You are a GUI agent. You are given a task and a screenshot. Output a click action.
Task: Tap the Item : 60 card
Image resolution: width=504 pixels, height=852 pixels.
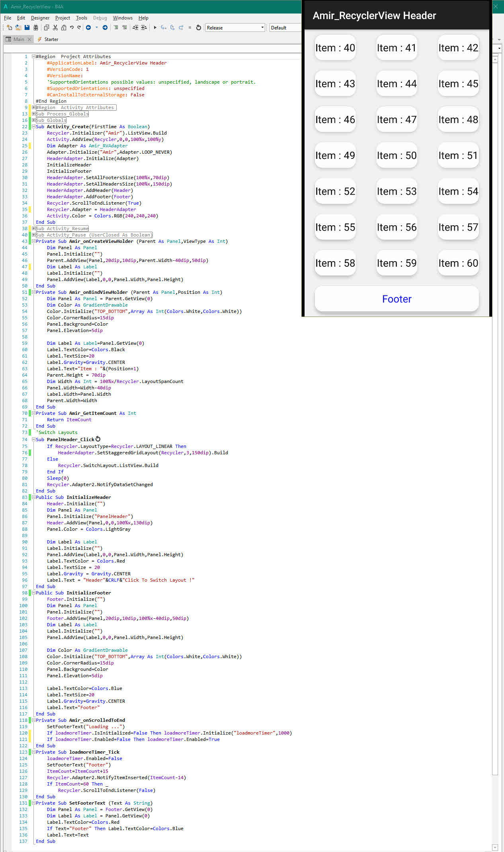pyautogui.click(x=458, y=263)
